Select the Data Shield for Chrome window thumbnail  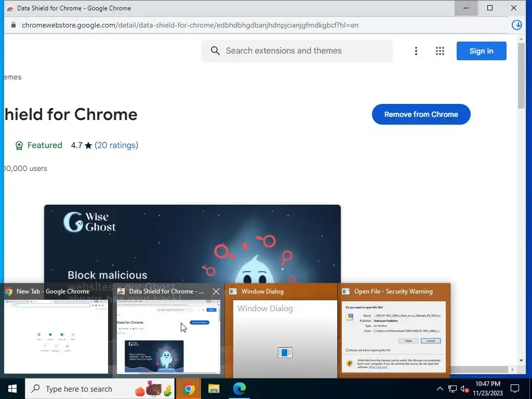168,337
